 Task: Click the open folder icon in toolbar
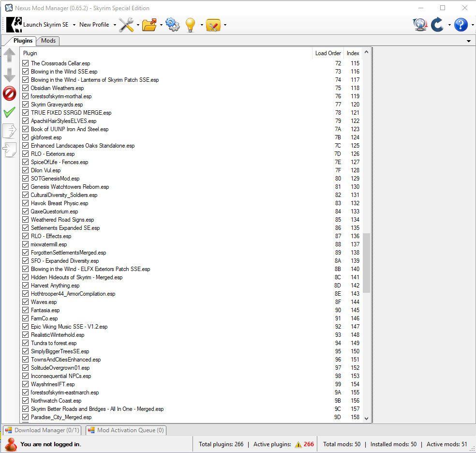coord(149,25)
